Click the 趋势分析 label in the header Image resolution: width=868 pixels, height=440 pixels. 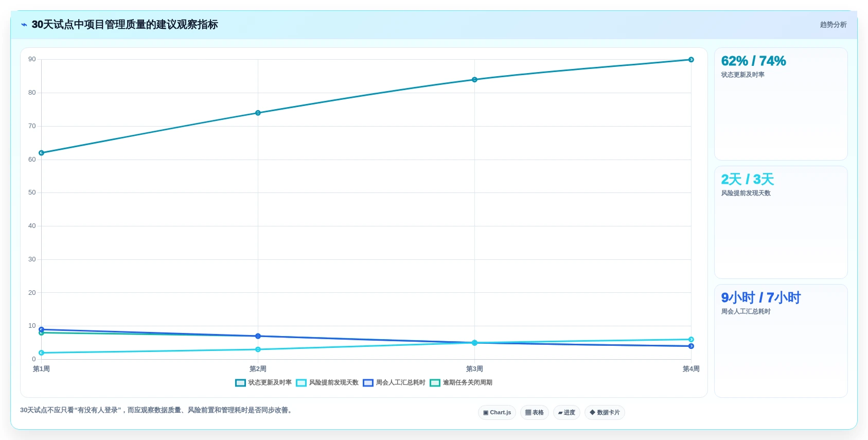[833, 25]
